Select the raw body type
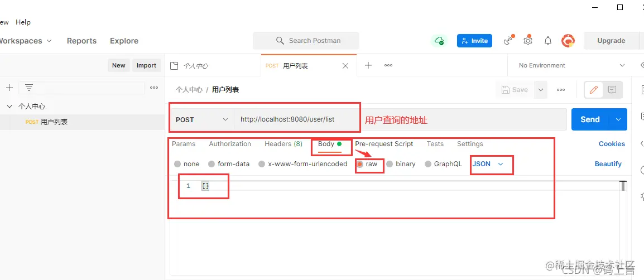This screenshot has width=644, height=280. pyautogui.click(x=360, y=164)
